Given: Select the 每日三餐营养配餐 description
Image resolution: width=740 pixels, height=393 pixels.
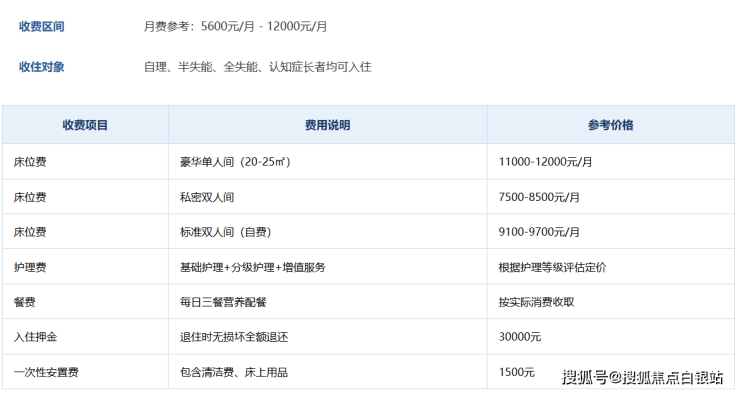Looking at the screenshot, I should point(223,302).
